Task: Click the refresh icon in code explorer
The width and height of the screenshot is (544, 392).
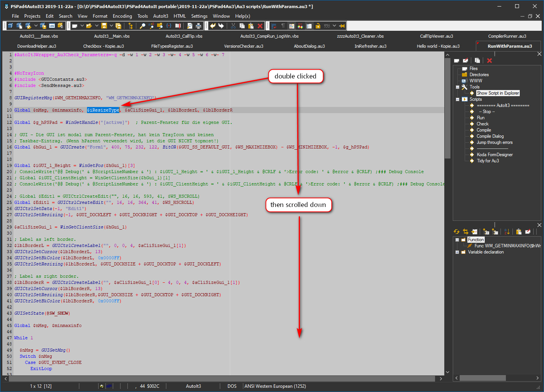Action: coord(457,232)
